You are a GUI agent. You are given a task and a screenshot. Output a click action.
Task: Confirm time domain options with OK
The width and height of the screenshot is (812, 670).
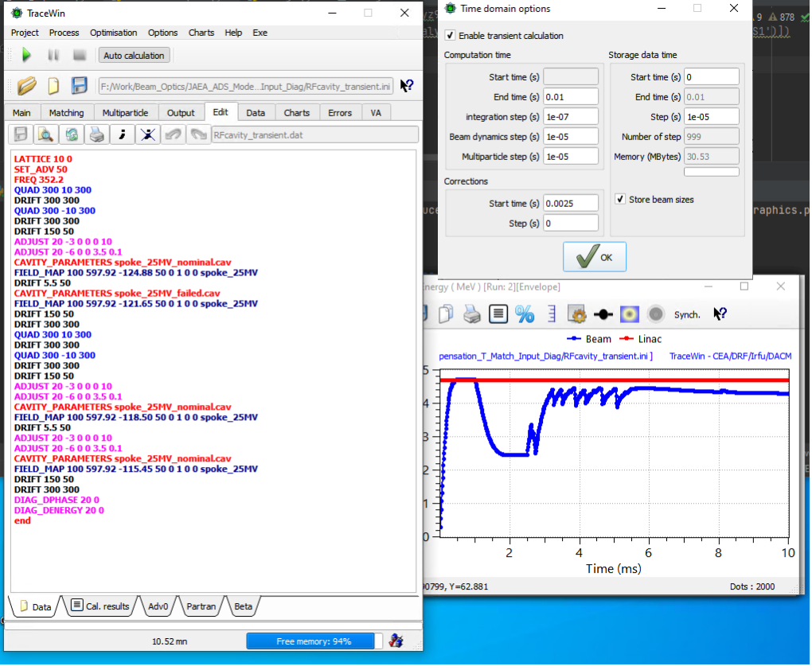595,257
